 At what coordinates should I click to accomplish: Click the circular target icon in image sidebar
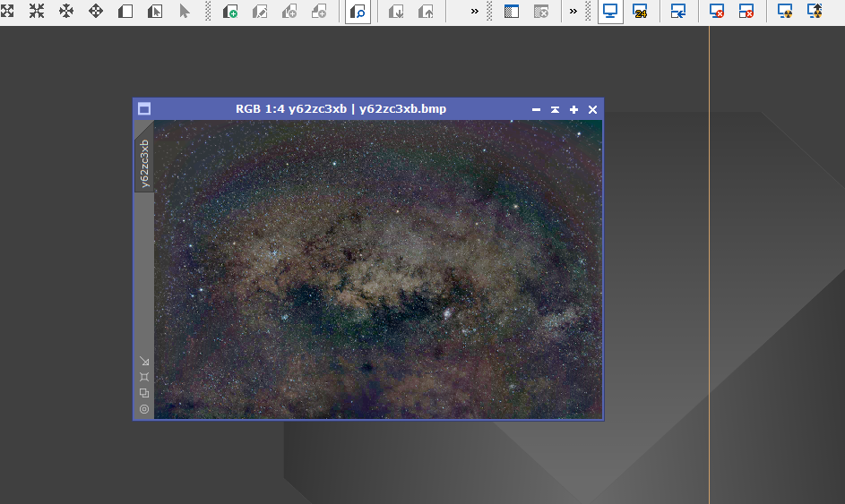(x=144, y=409)
